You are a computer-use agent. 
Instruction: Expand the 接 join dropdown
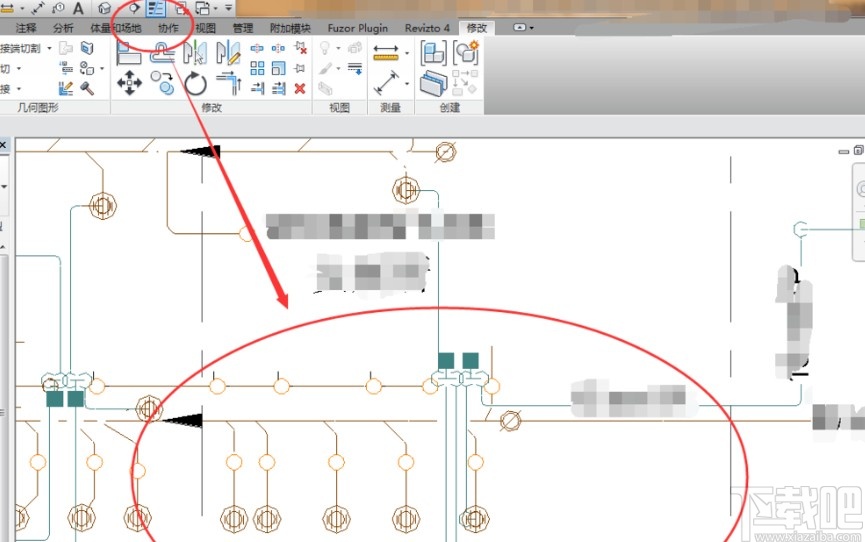19,88
